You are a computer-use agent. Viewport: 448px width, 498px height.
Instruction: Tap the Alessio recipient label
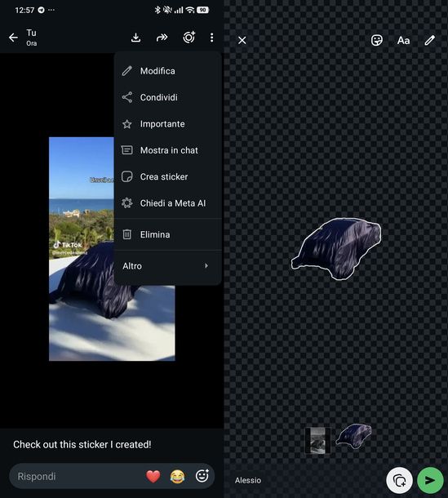tap(248, 480)
